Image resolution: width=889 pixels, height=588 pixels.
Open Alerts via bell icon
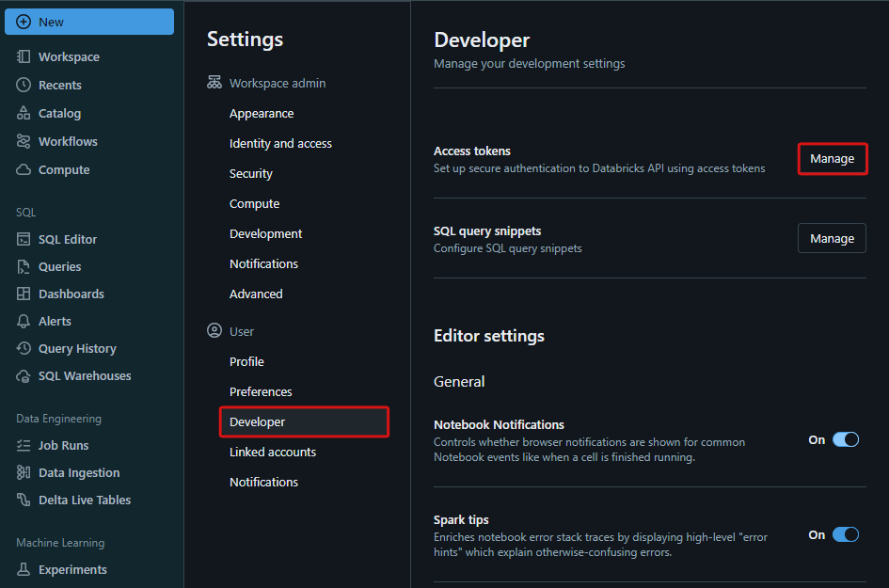coord(24,321)
